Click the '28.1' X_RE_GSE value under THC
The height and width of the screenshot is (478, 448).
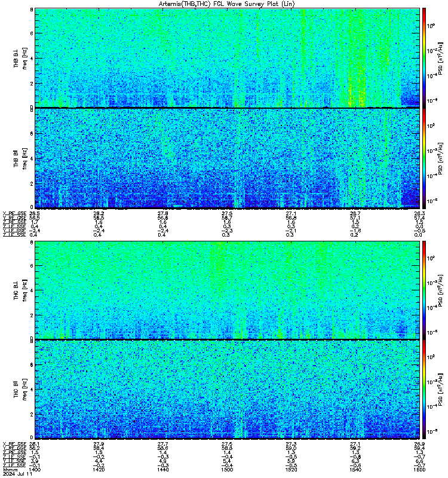point(35,444)
